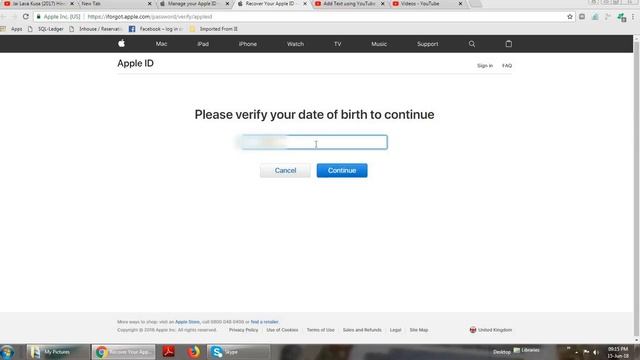The height and width of the screenshot is (360, 640).
Task: Launch Adobe Reader from taskbar
Action: [x=169, y=351]
